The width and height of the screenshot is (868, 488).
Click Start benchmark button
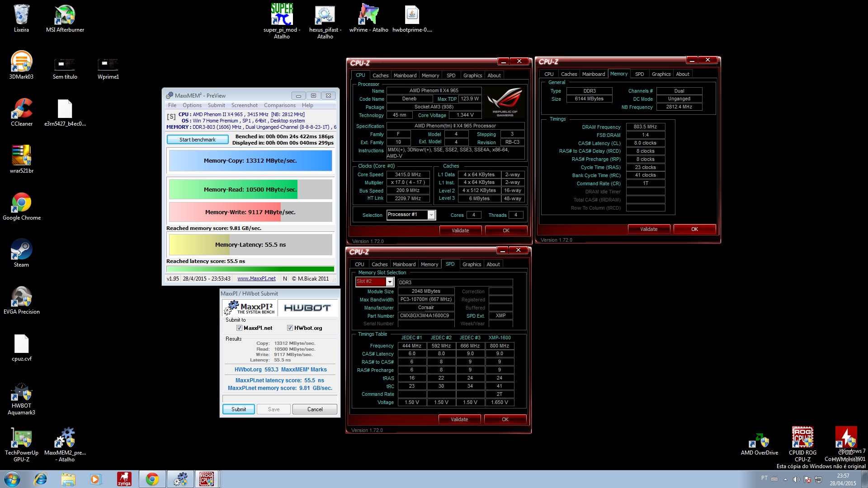click(x=198, y=140)
